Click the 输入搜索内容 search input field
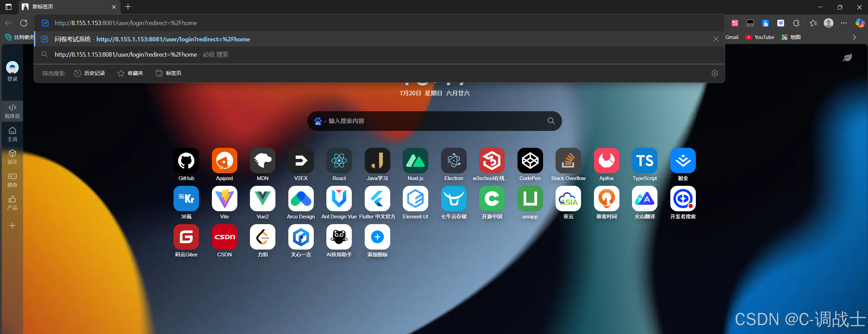 pyautogui.click(x=435, y=121)
